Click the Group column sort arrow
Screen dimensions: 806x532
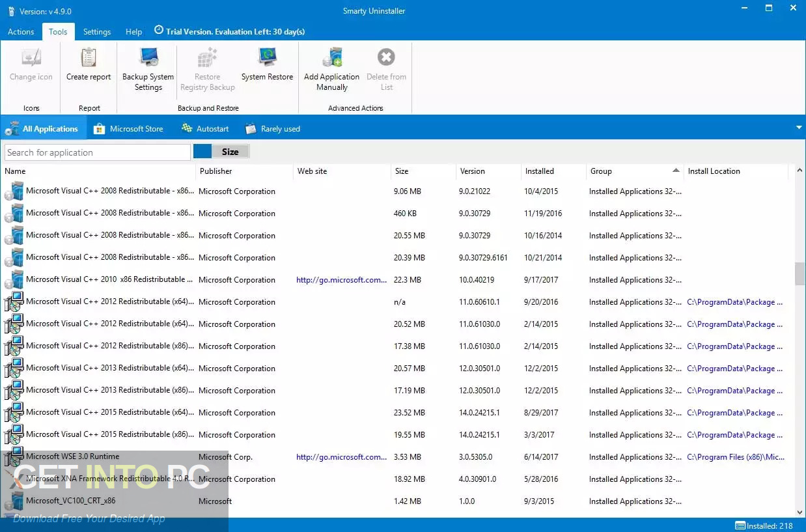pyautogui.click(x=676, y=171)
